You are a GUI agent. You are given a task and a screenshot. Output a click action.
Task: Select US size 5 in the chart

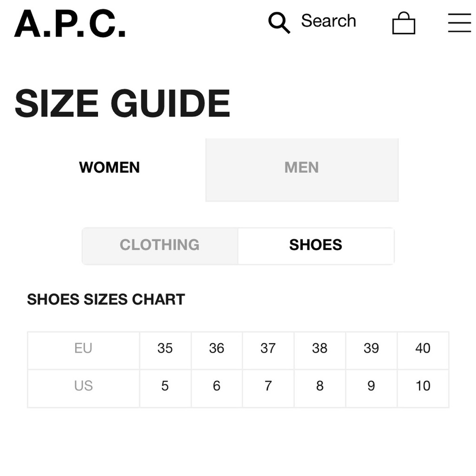[x=165, y=387]
